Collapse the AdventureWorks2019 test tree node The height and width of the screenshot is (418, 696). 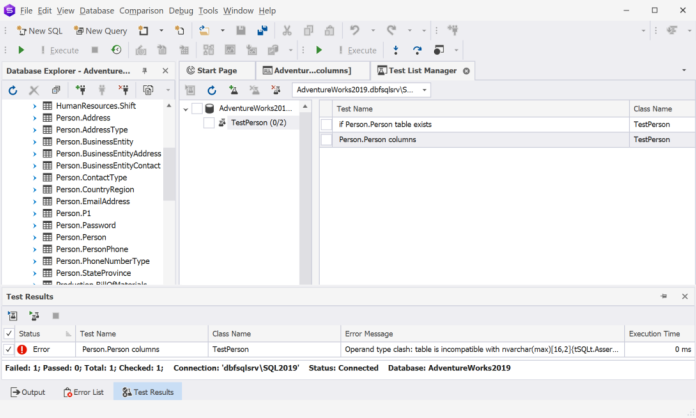185,108
